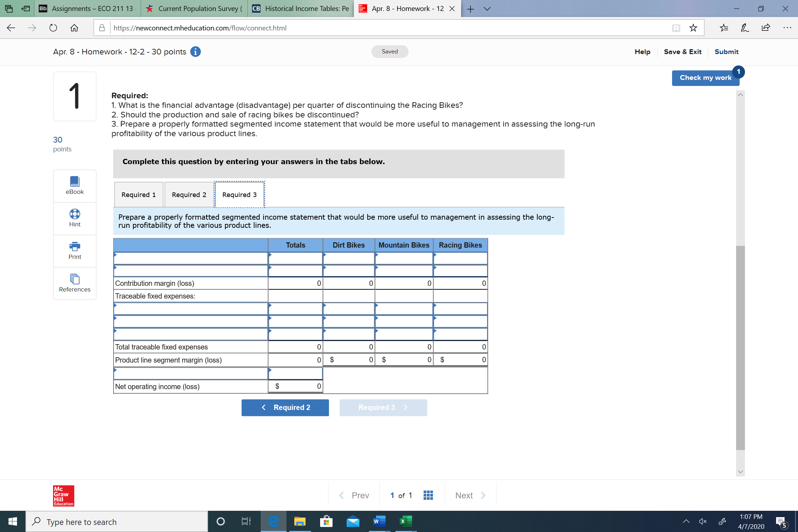Click the grid view icon near page navigation
Screen dimensions: 798x532
click(428, 495)
